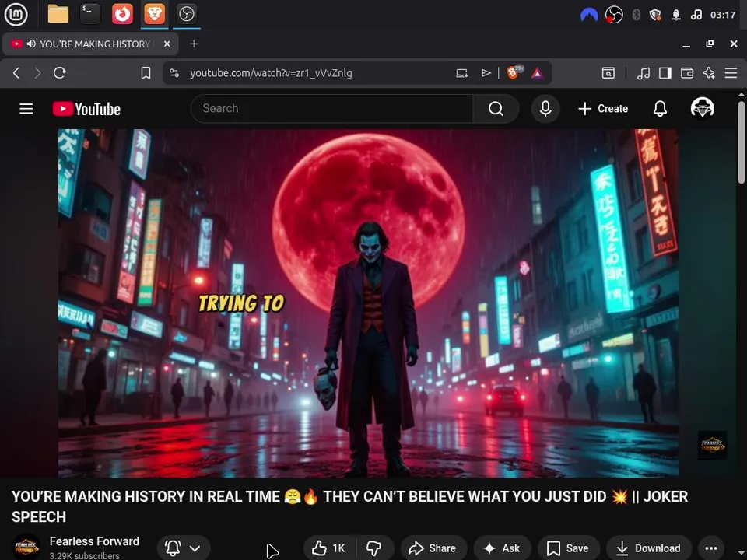
Task: Open the Files folder launcher in taskbar
Action: click(58, 14)
